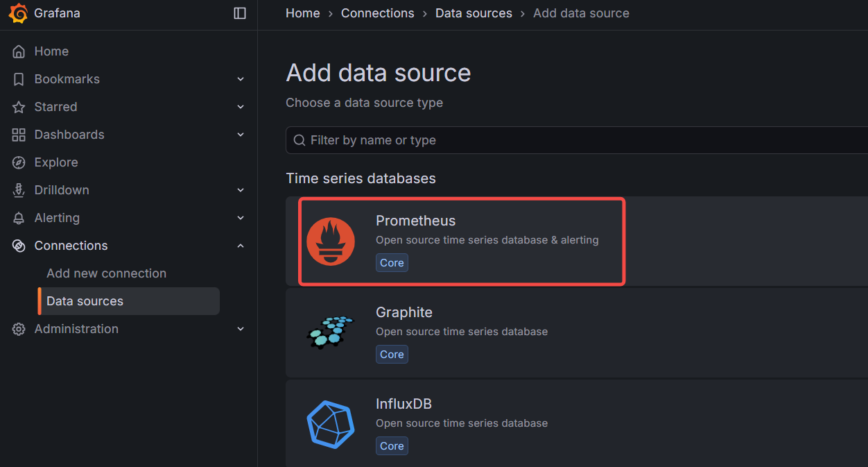This screenshot has height=467, width=868.
Task: Click Add data source breadcrumb text
Action: tap(581, 13)
